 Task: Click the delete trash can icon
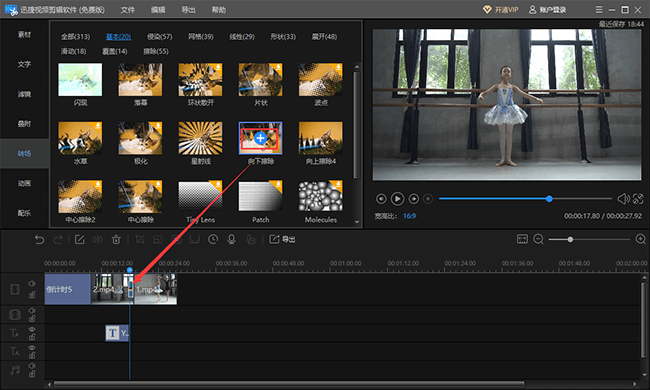click(x=116, y=240)
